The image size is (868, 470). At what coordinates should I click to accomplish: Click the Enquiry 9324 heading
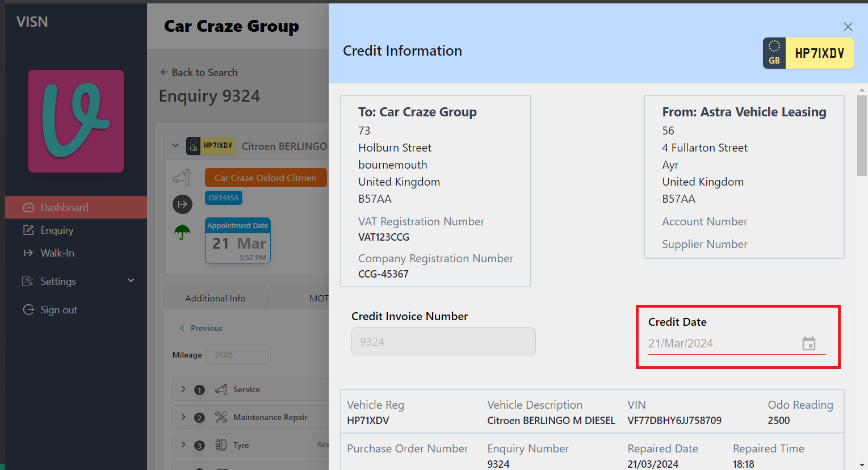pyautogui.click(x=209, y=96)
